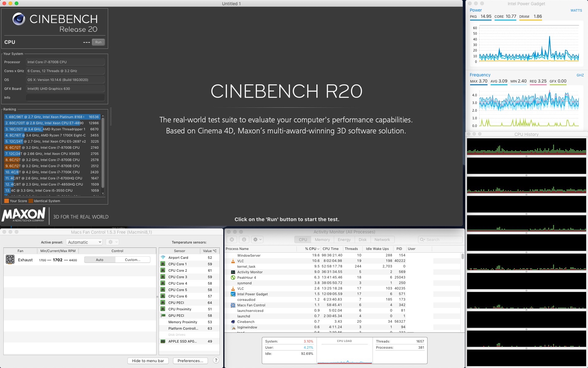The width and height of the screenshot is (588, 368).
Task: Toggle WATTS unit in Power Gadget
Action: point(576,10)
